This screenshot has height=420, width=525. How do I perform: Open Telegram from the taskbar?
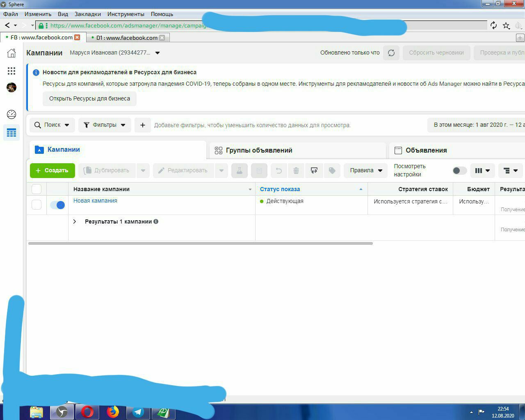[138, 412]
